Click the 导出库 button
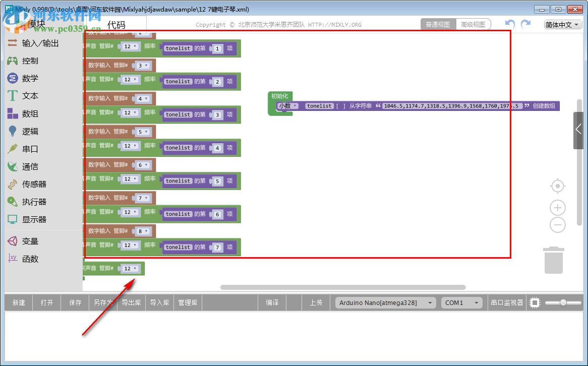Screen dimensions: 588x366 (x=131, y=302)
